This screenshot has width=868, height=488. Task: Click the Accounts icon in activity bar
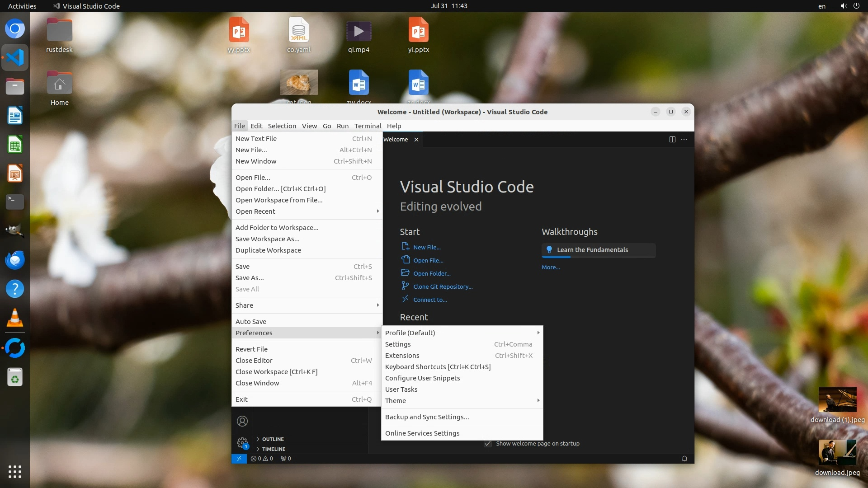[x=242, y=421]
